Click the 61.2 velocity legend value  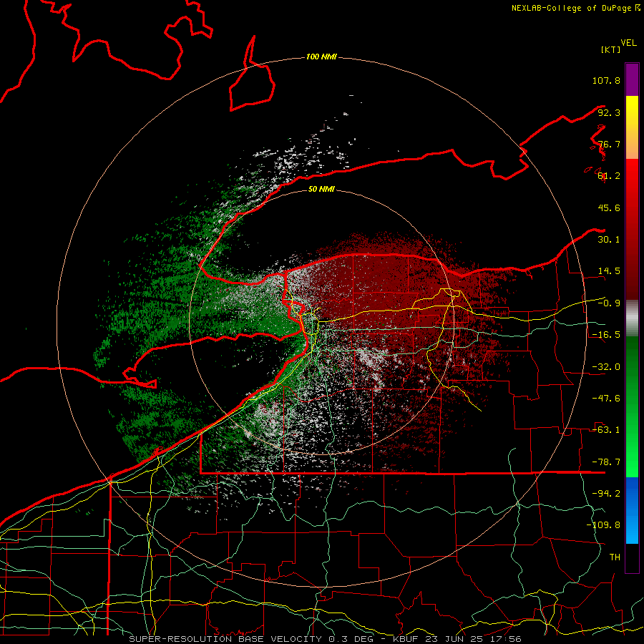click(x=609, y=176)
